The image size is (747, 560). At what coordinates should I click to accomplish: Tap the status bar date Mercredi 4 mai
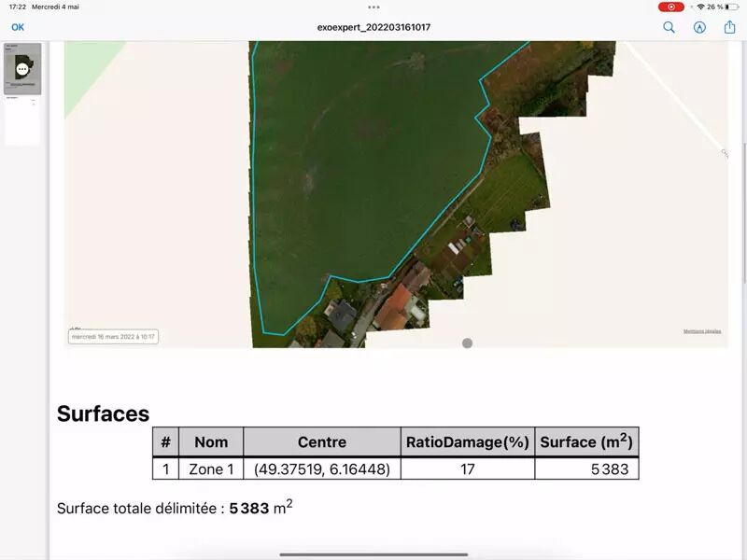[x=55, y=7]
